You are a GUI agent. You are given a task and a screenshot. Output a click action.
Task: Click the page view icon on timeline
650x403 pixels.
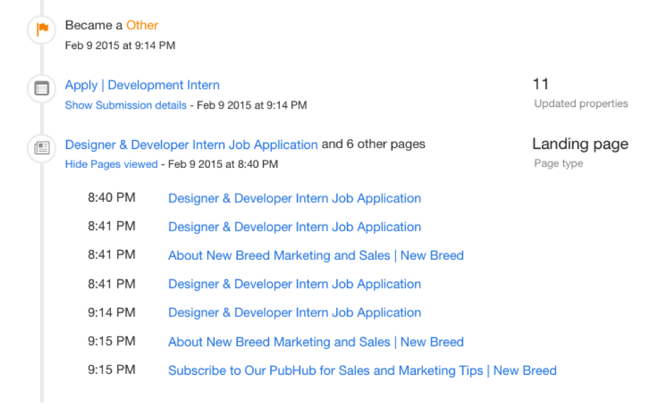42,148
